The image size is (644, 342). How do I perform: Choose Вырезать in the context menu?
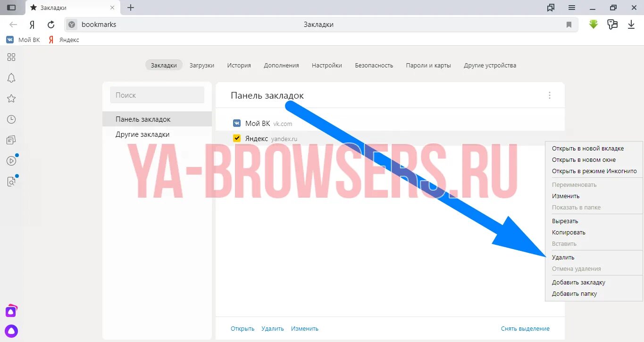coord(565,221)
